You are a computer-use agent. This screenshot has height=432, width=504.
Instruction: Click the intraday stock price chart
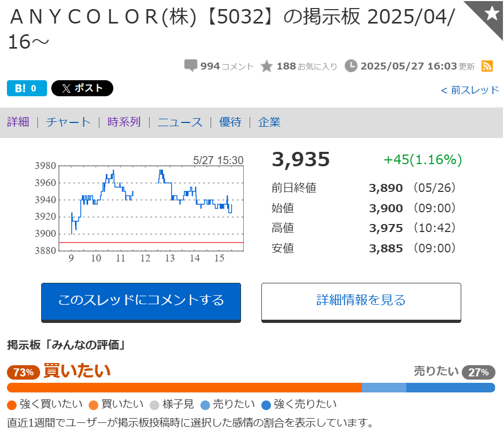pyautogui.click(x=151, y=209)
